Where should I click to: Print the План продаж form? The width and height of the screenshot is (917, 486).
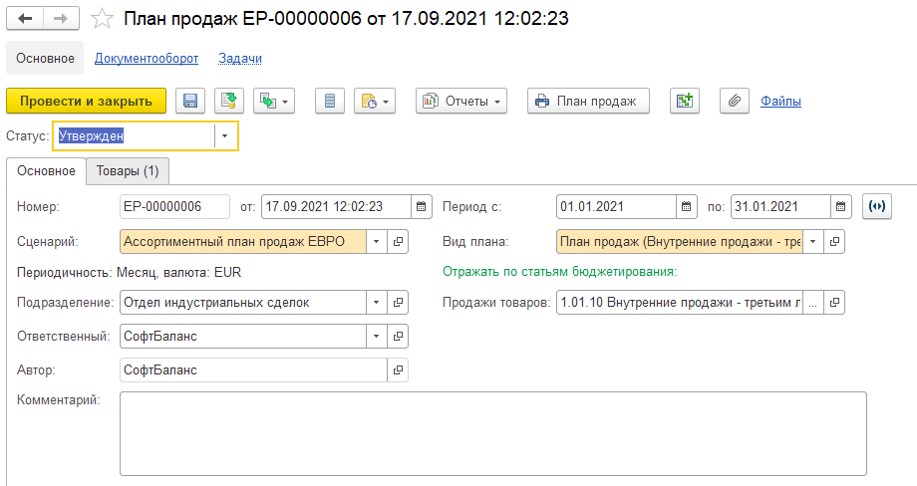(588, 101)
